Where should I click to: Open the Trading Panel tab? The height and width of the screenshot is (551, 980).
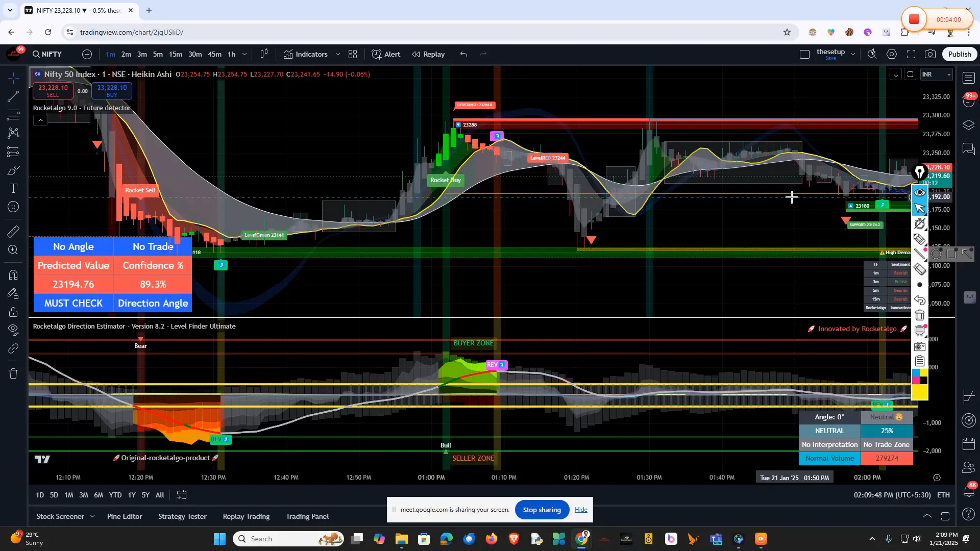point(307,516)
